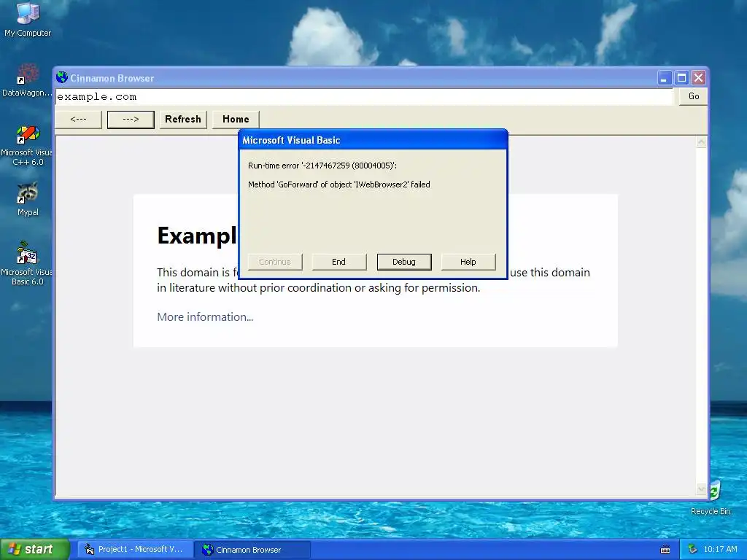Refresh the current page
The height and width of the screenshot is (560, 747).
[183, 119]
